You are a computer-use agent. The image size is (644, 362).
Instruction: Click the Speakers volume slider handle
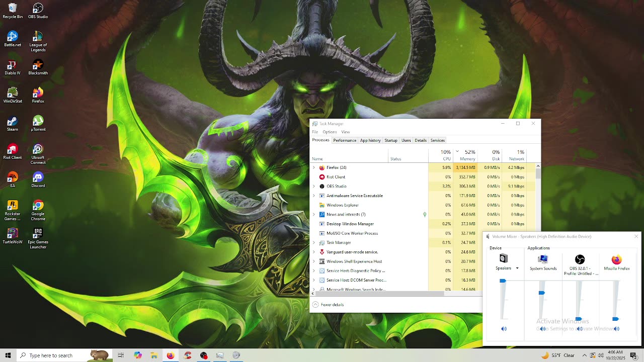point(503,281)
